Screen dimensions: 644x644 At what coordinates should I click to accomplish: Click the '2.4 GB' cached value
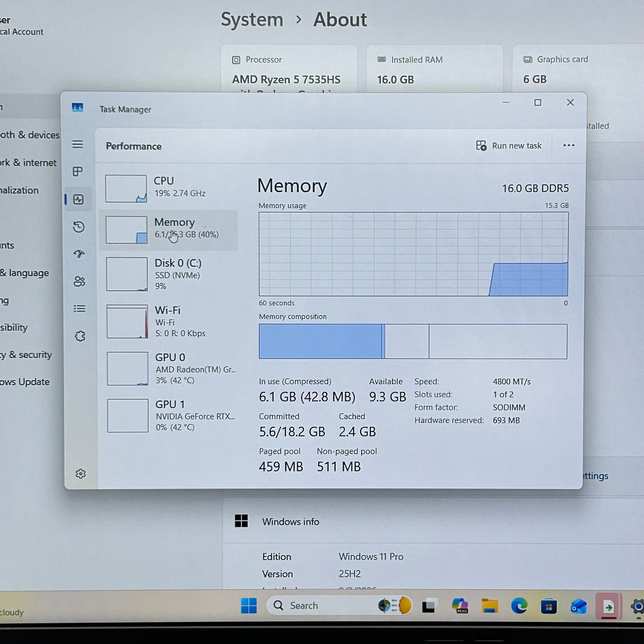(x=357, y=432)
